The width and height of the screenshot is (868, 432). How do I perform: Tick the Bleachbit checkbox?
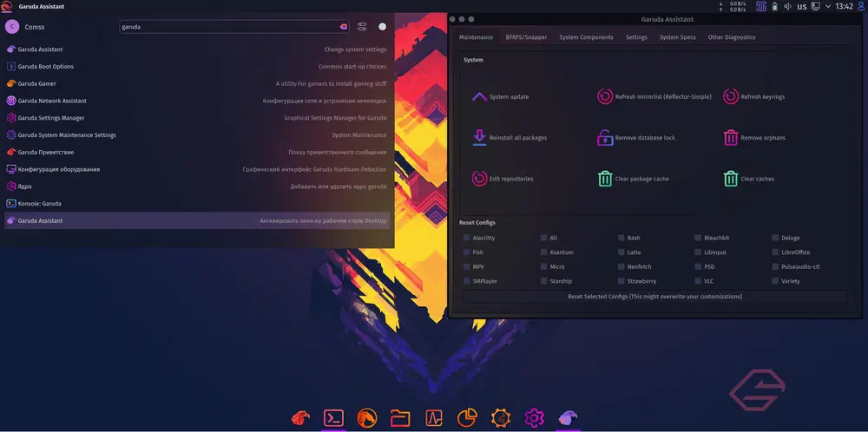click(698, 238)
